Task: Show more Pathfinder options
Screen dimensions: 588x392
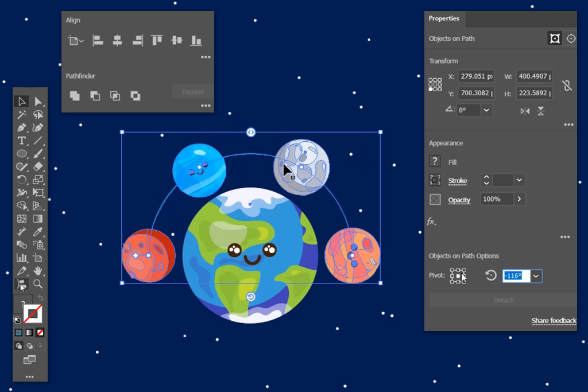Action: (x=206, y=106)
